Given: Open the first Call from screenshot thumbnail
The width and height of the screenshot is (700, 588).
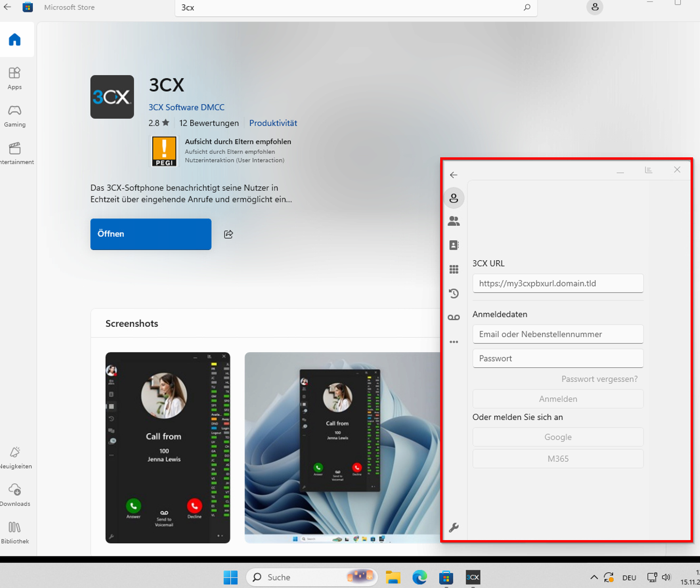Looking at the screenshot, I should [x=168, y=448].
